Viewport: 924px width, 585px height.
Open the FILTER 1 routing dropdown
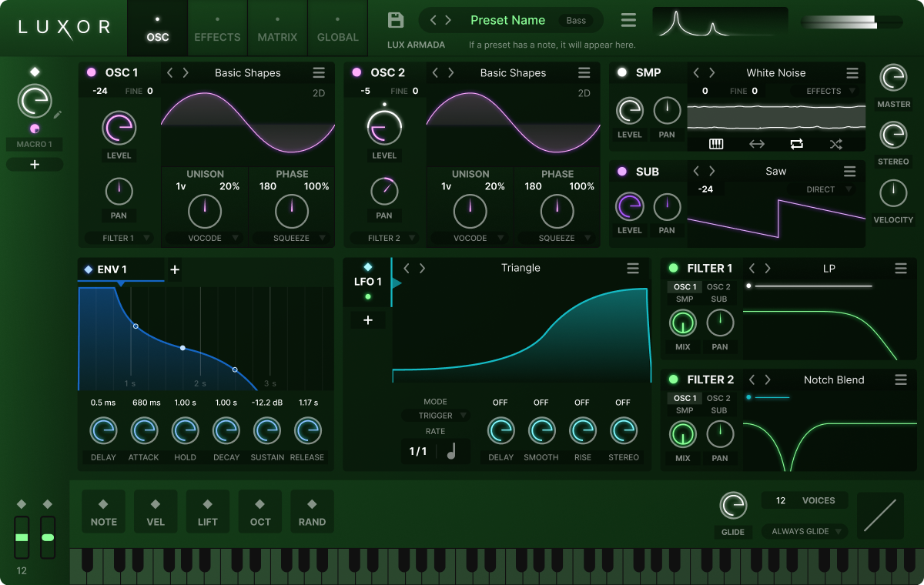tap(119, 238)
